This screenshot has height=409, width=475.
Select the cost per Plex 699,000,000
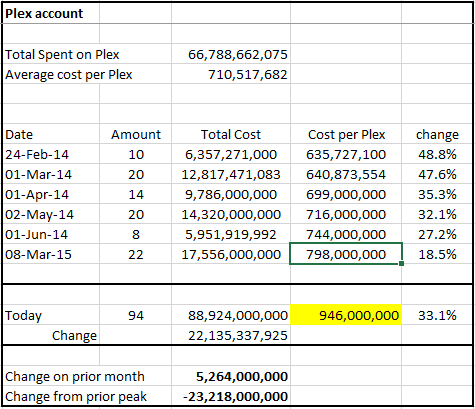[346, 194]
